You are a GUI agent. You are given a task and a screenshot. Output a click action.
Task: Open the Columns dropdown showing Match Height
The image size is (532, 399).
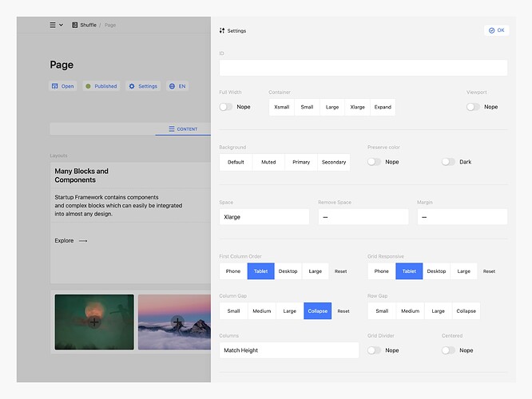click(289, 350)
